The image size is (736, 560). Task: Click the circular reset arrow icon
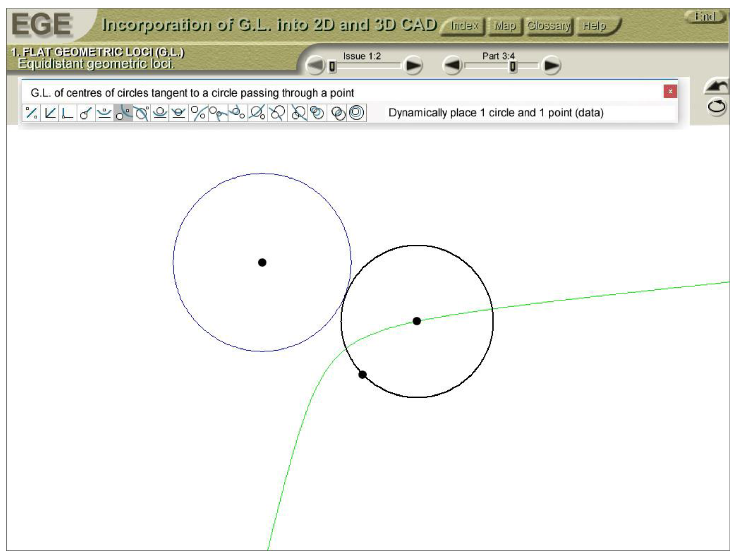coord(716,107)
